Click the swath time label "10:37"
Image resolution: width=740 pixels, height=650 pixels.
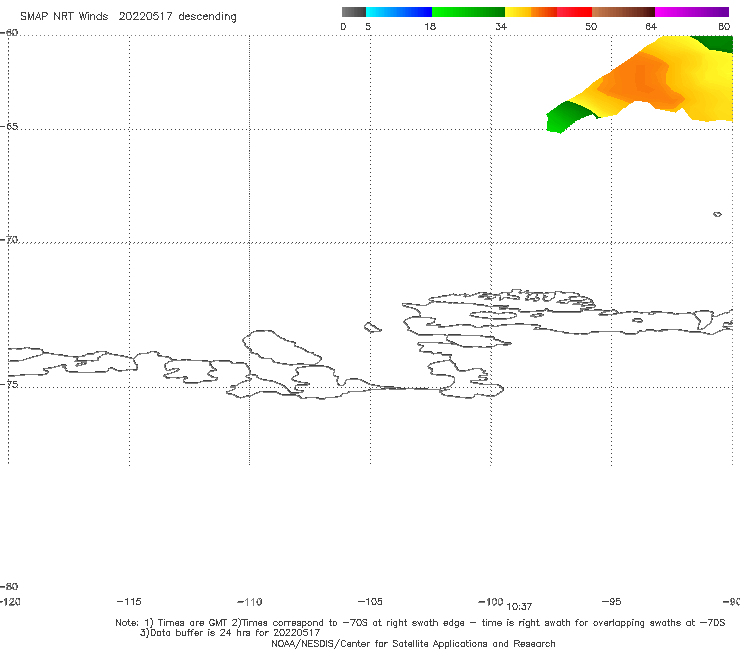[519, 607]
